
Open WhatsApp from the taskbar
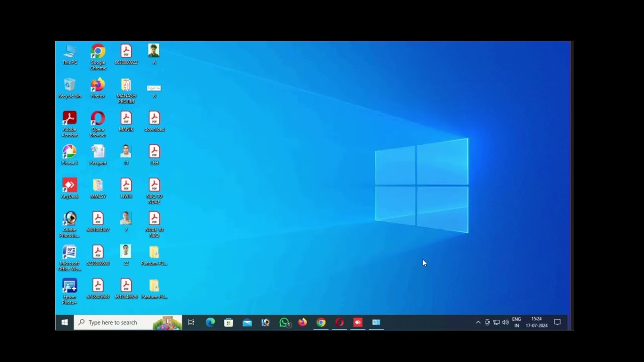click(284, 322)
